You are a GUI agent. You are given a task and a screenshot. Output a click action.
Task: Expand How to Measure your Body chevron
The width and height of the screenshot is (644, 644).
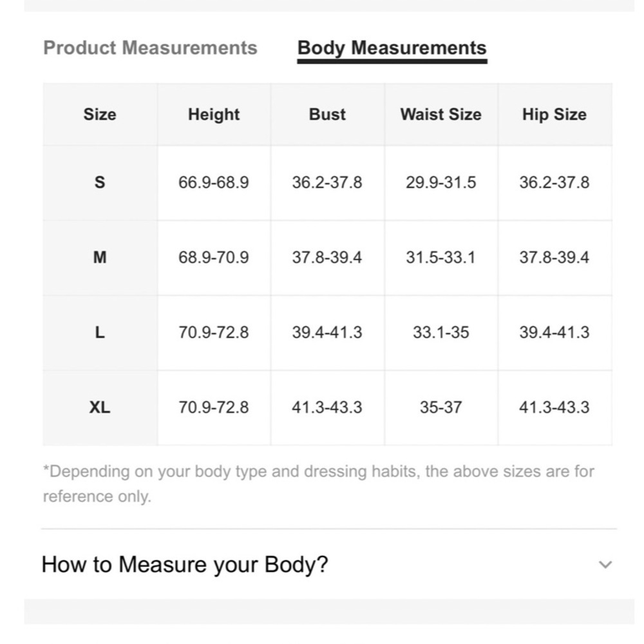[605, 564]
